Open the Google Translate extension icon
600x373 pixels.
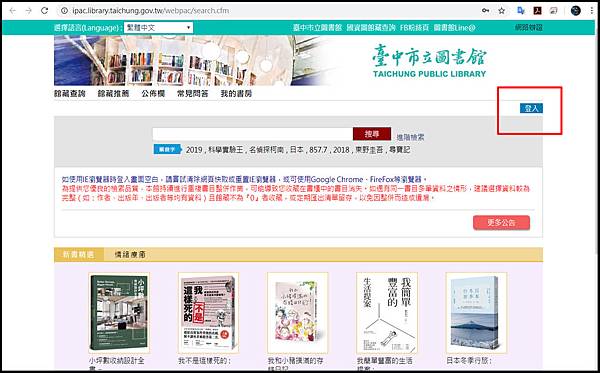520,11
